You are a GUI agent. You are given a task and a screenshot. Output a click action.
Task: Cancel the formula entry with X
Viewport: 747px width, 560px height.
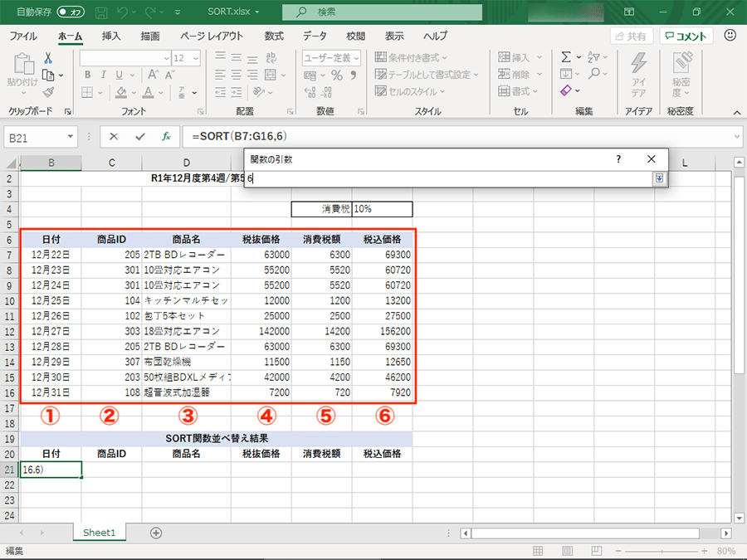click(114, 136)
